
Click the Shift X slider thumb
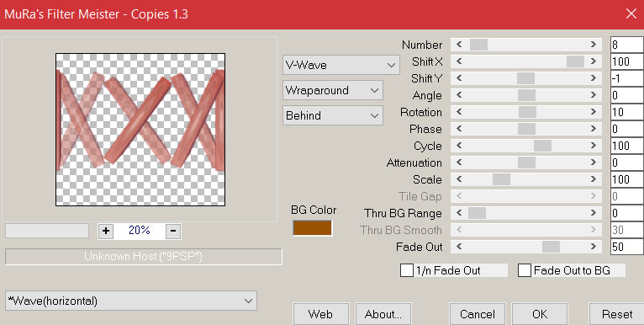[575, 61]
